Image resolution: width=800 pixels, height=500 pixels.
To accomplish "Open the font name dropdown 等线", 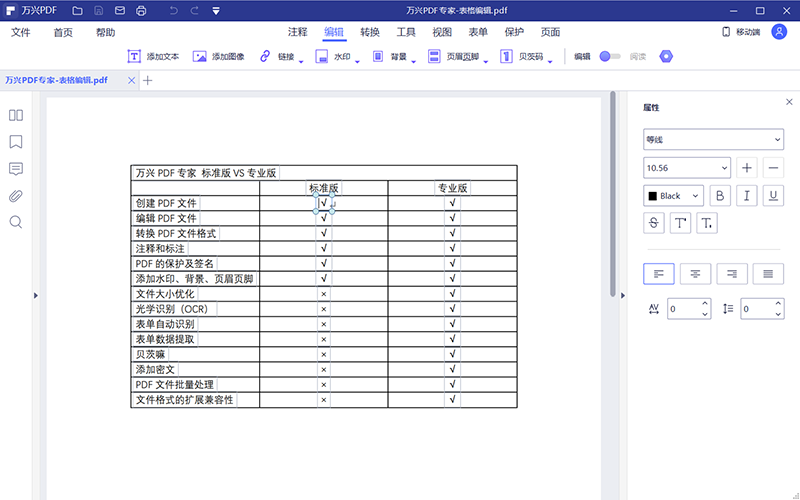I will 713,140.
